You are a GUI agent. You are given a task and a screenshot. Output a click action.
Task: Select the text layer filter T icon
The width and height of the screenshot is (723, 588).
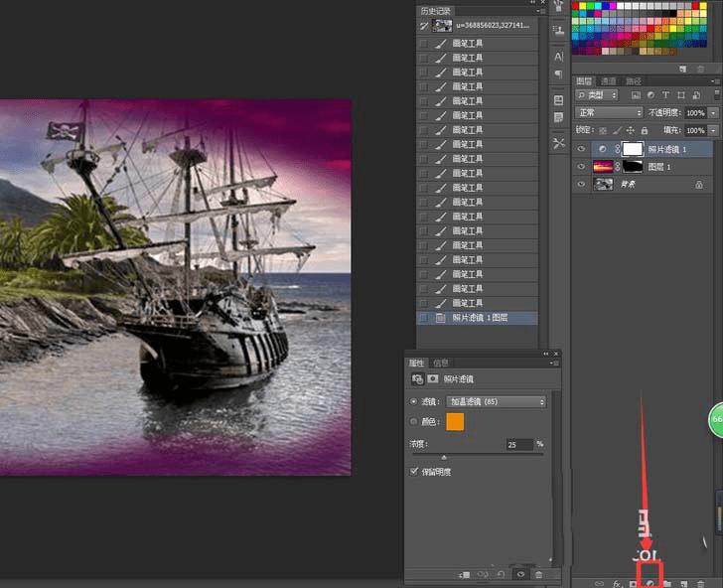665,95
